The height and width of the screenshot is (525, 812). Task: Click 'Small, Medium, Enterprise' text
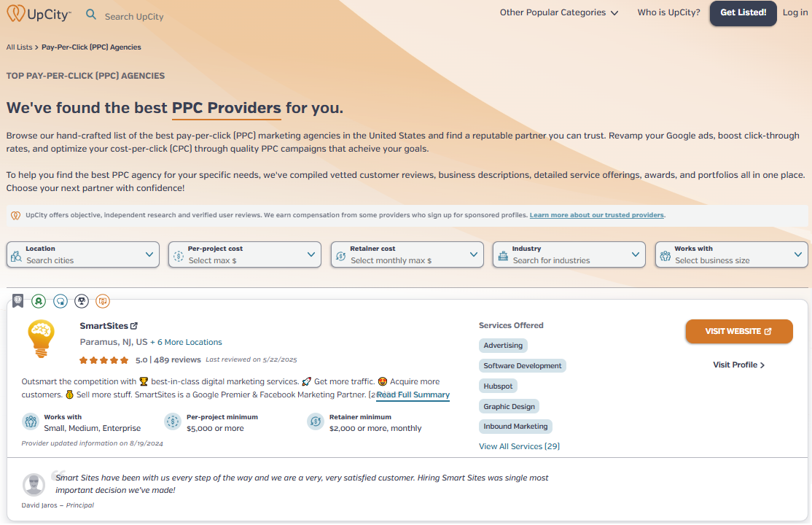tap(92, 429)
